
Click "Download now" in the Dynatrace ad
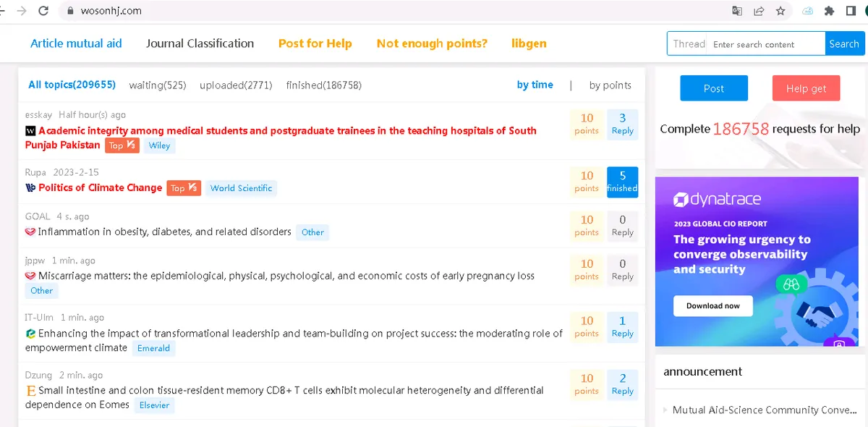click(712, 305)
